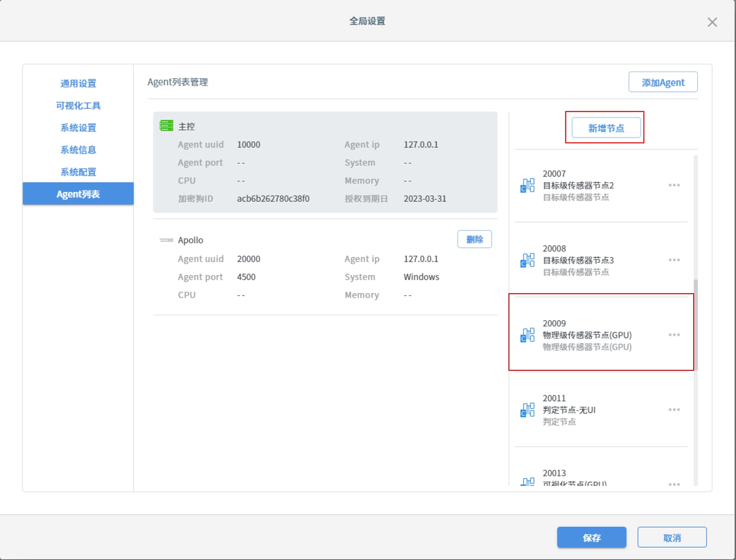Click the Apollo System value Windows
Screen dimensions: 736x560
coord(421,277)
